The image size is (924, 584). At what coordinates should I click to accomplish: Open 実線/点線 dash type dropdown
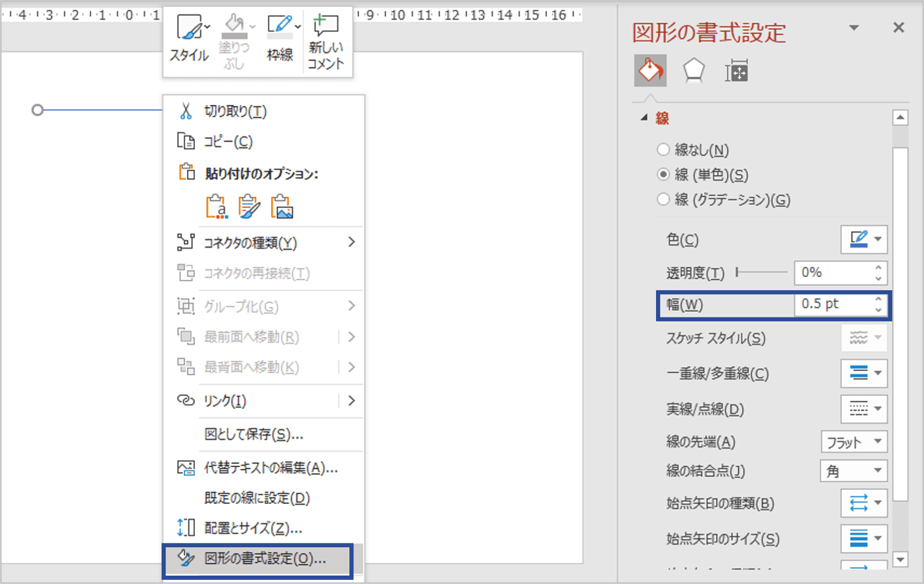tap(864, 409)
